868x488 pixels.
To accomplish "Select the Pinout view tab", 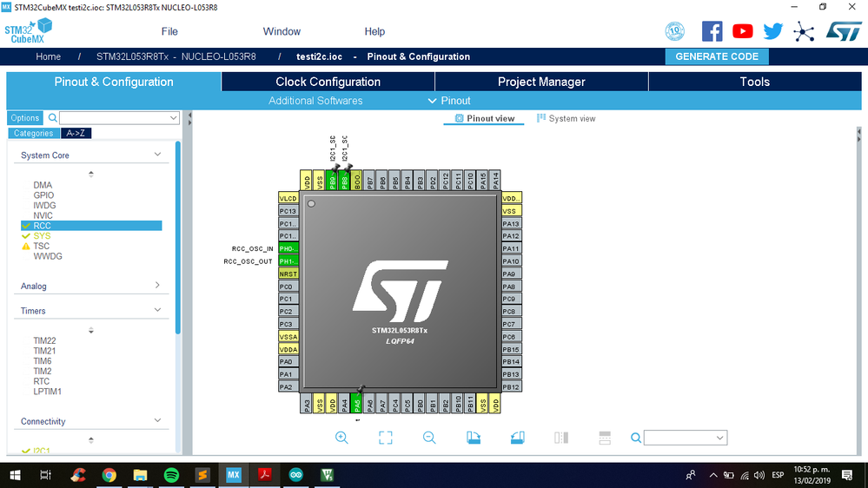I will [484, 118].
